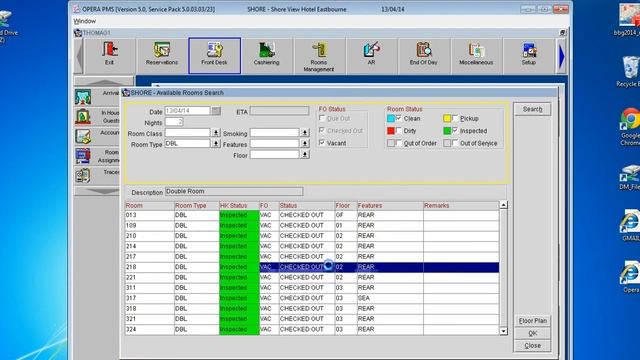Click the calendar button beside Date
The height and width of the screenshot is (360, 640).
(216, 111)
